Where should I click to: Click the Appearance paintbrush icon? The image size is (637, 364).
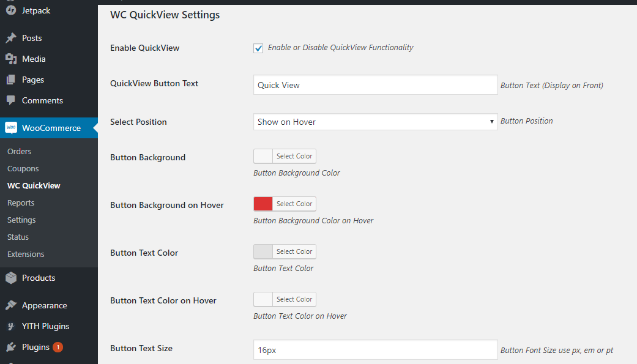11,305
